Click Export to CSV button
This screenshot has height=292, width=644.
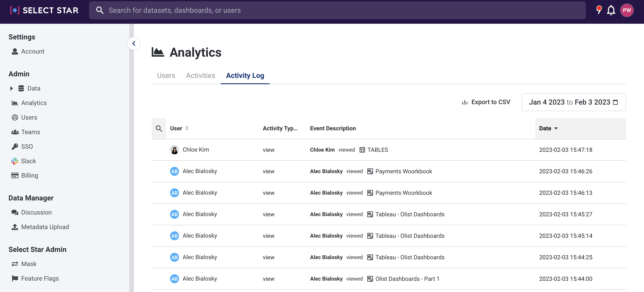(x=486, y=102)
